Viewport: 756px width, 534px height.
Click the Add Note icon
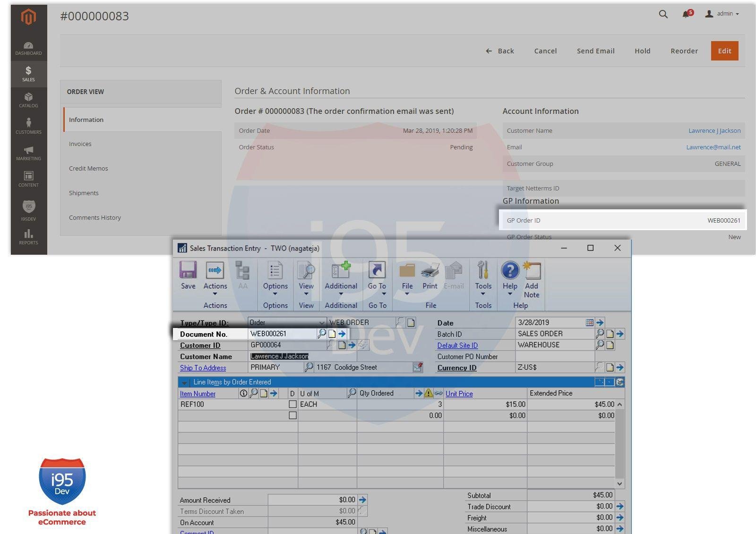[532, 271]
